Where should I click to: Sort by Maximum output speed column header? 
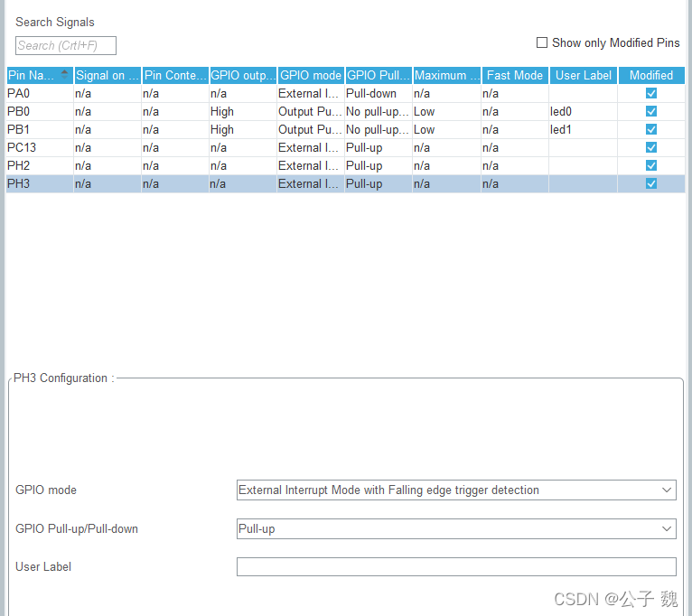(447, 76)
